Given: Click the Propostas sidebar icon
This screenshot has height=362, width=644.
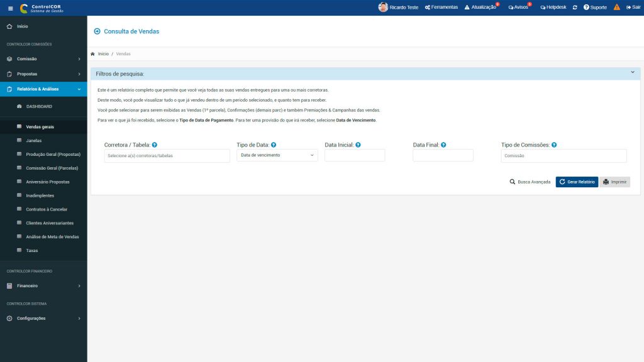Looking at the screenshot, I should coord(9,74).
